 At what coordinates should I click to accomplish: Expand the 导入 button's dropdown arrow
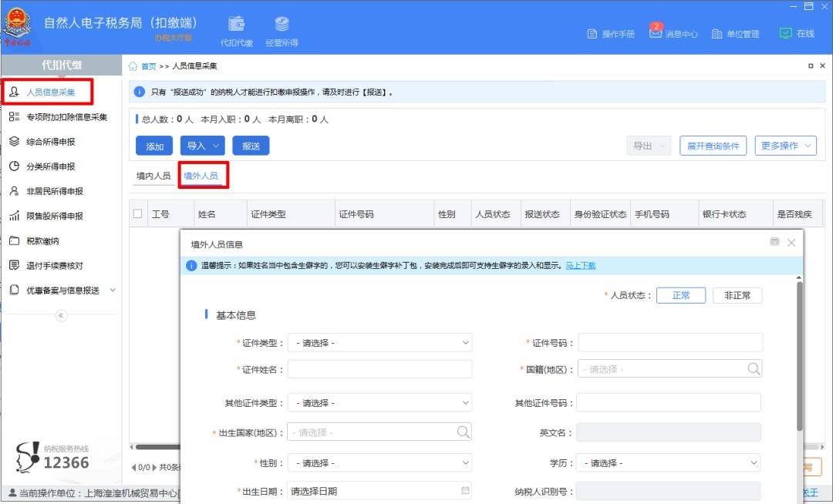point(214,146)
